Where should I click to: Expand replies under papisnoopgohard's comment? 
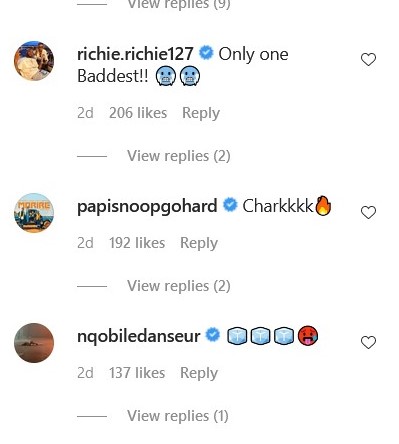tap(179, 286)
